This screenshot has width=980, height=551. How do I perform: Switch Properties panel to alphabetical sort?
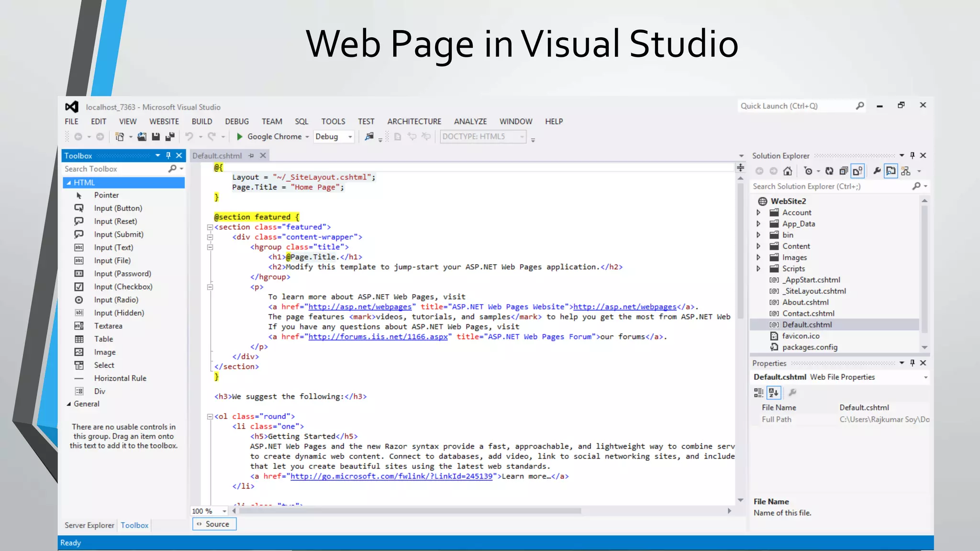tap(774, 393)
